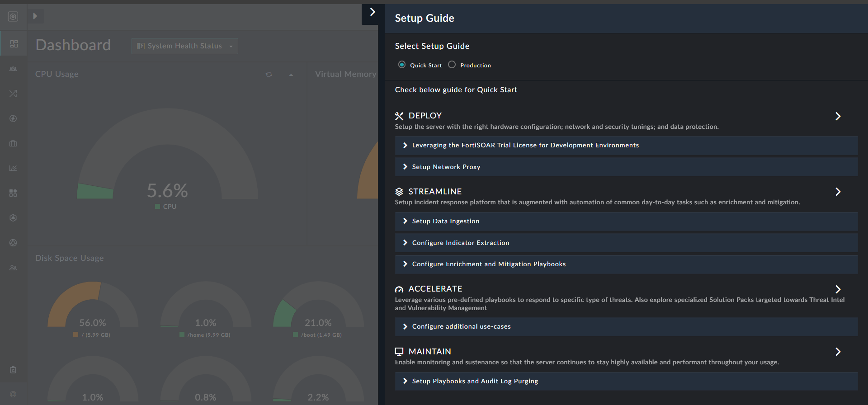Select the Quick Start radio button

pyautogui.click(x=402, y=65)
